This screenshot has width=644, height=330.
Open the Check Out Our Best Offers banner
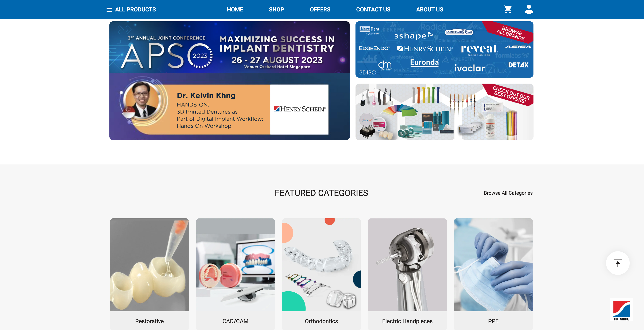(444, 112)
